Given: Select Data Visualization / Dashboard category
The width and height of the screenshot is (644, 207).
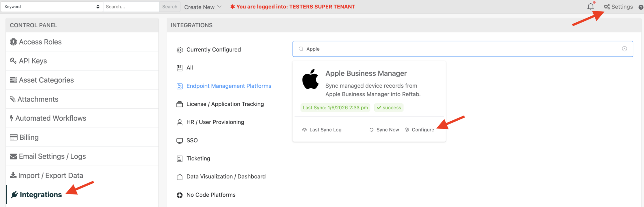Looking at the screenshot, I should 226,177.
